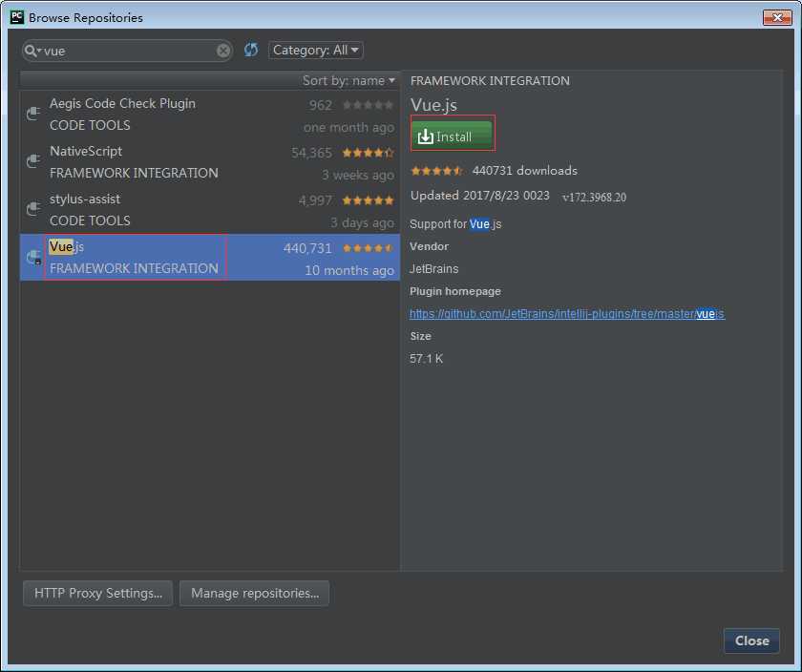
Task: Click the star rating of stylus-assist
Action: coord(368,199)
